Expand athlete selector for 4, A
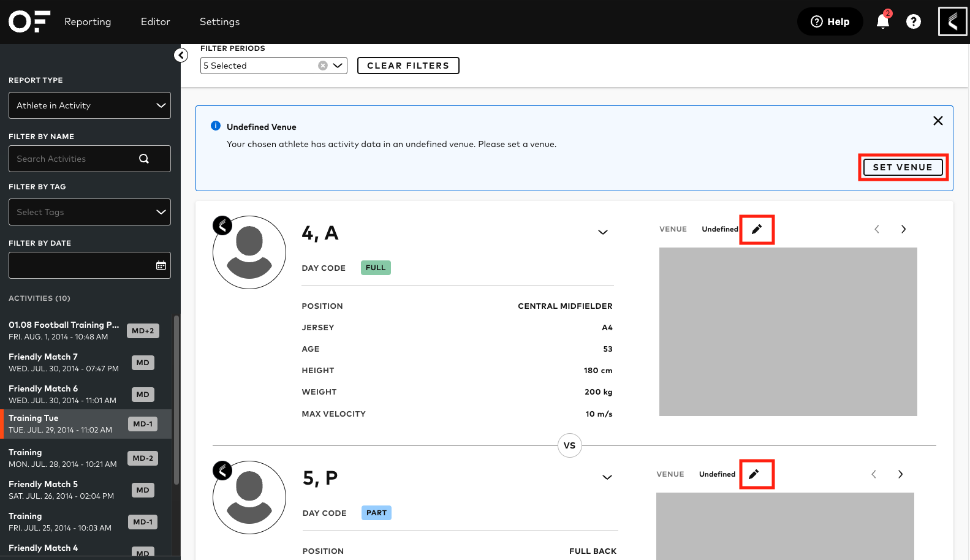The image size is (970, 560). [x=603, y=232]
